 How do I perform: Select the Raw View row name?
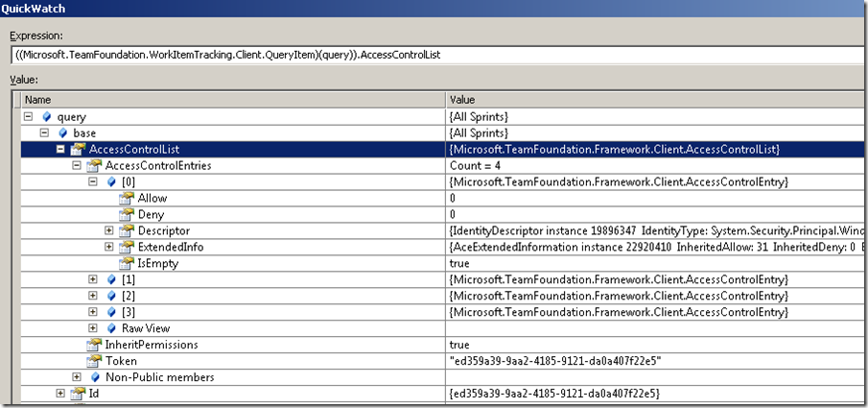pyautogui.click(x=146, y=328)
